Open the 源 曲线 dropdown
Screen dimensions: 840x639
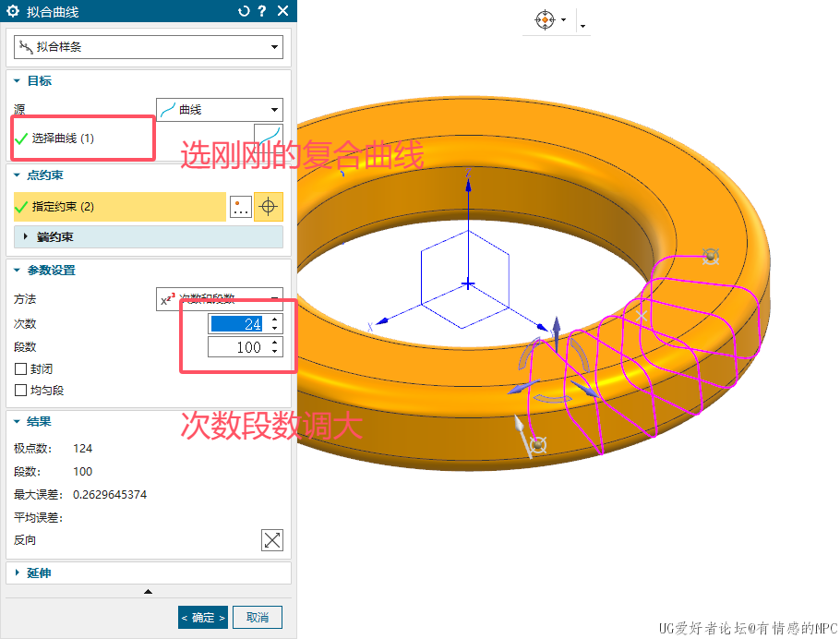click(x=220, y=109)
